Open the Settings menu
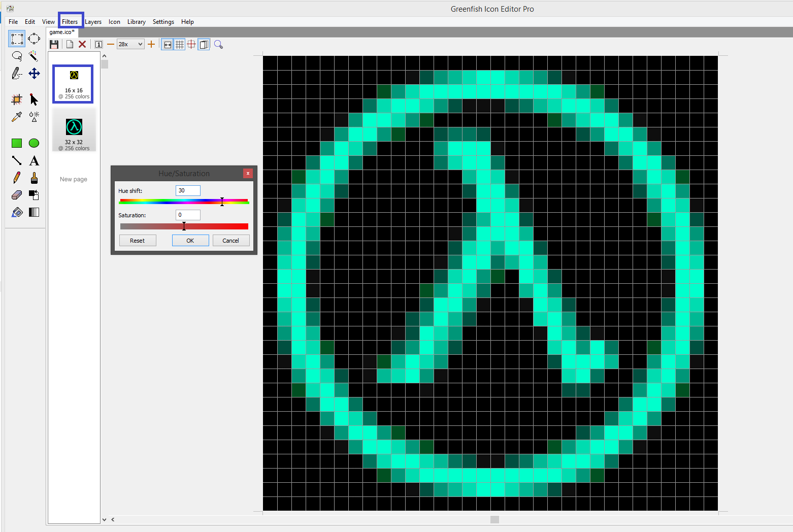The width and height of the screenshot is (793, 532). (163, 22)
